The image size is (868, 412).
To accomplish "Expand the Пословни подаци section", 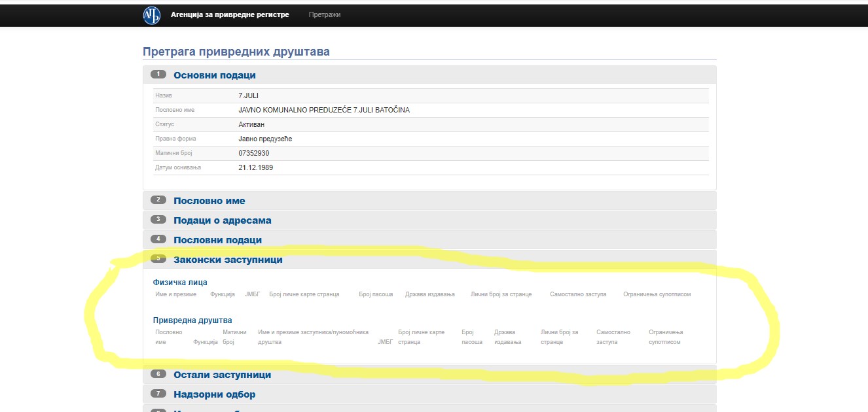I will tap(217, 240).
